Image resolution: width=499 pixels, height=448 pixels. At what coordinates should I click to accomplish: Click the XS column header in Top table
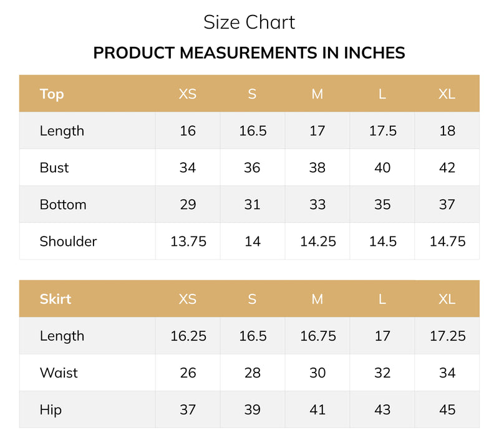[188, 94]
